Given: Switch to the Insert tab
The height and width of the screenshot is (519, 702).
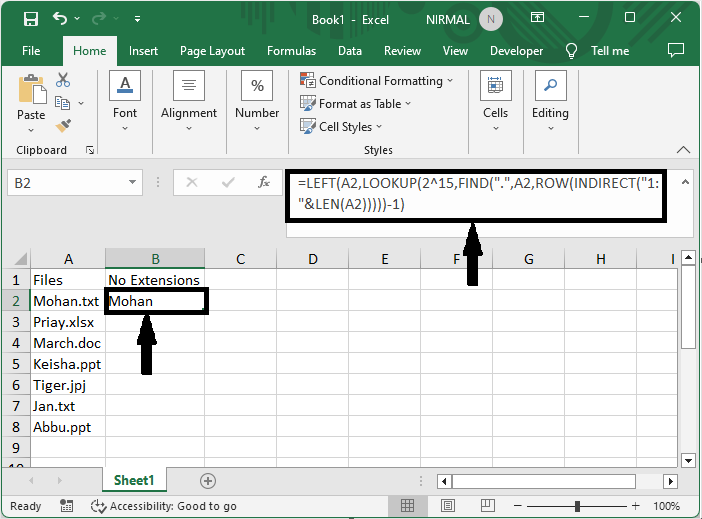Looking at the screenshot, I should [143, 51].
